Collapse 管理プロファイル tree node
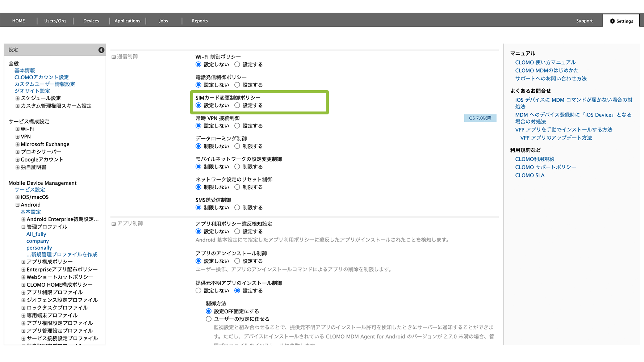This screenshot has width=644, height=362. (23, 227)
